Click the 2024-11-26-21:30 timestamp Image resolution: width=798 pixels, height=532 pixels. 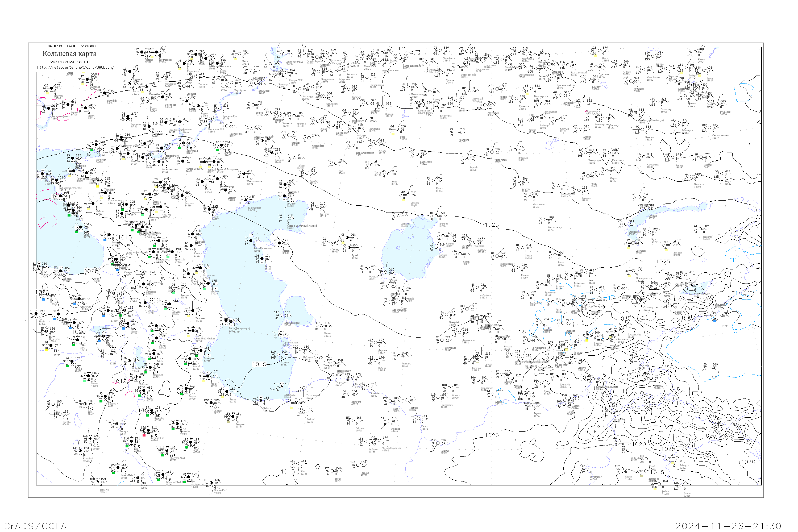728,526
